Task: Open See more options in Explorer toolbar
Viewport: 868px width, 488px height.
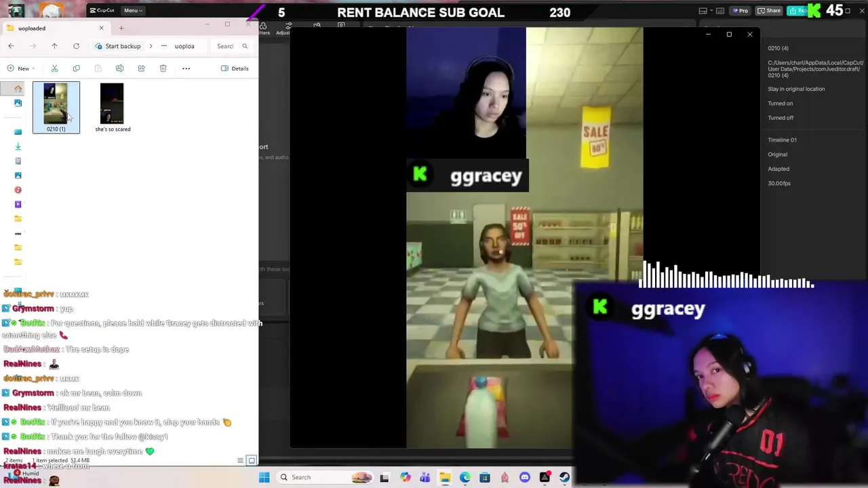Action: [186, 68]
